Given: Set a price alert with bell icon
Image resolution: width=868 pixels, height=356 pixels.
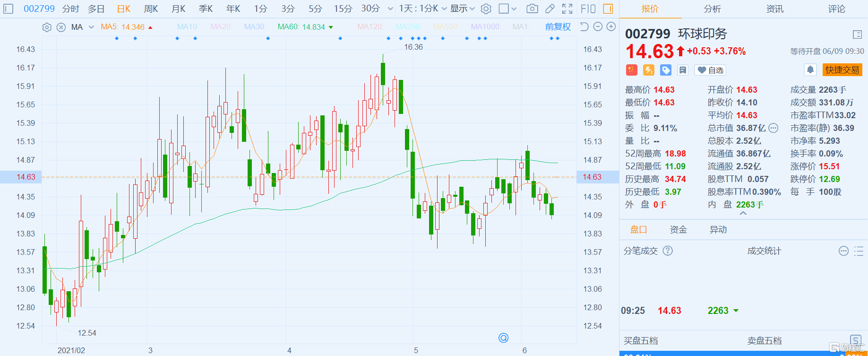Looking at the screenshot, I should [810, 70].
